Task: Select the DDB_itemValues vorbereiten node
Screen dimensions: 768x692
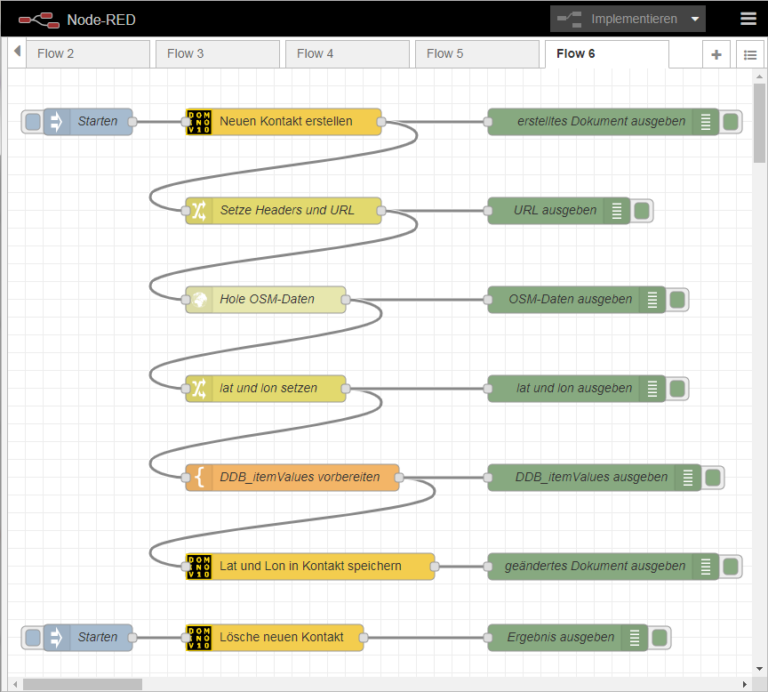Action: [292, 477]
